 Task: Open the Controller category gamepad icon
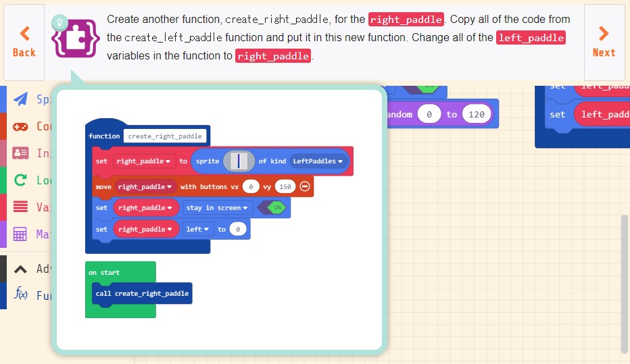click(20, 127)
